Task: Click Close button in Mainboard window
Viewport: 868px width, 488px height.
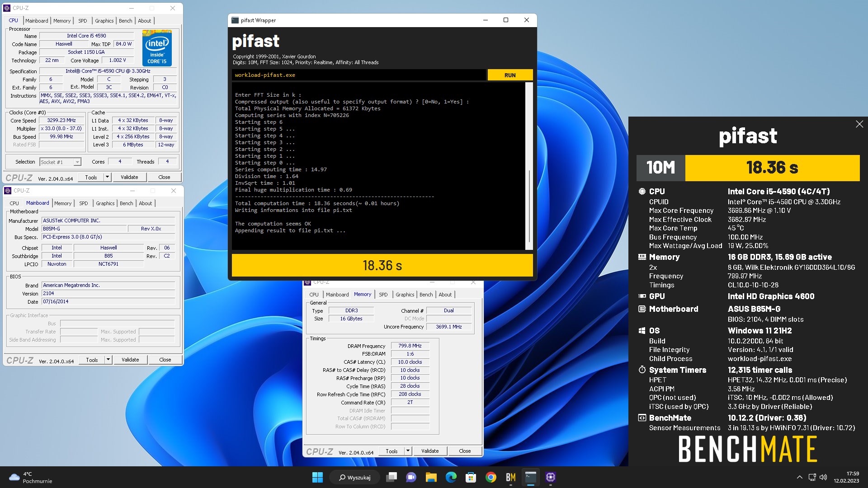Action: point(165,360)
